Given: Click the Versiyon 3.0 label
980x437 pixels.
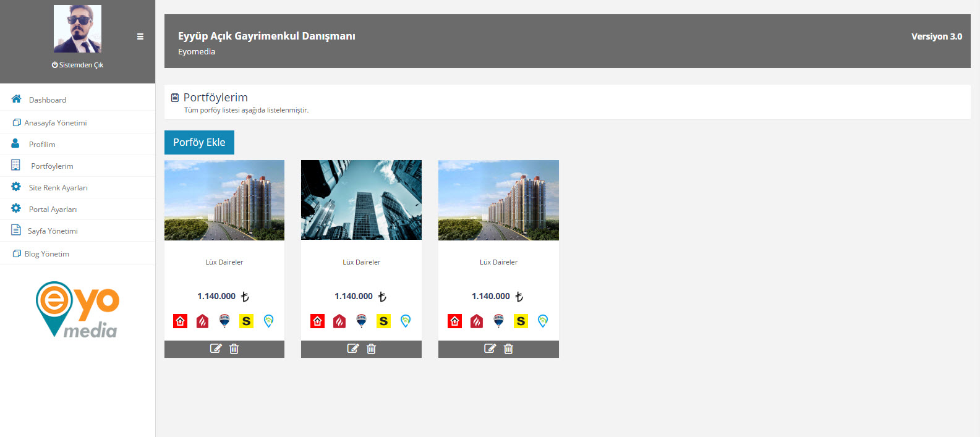Looking at the screenshot, I should [x=937, y=36].
